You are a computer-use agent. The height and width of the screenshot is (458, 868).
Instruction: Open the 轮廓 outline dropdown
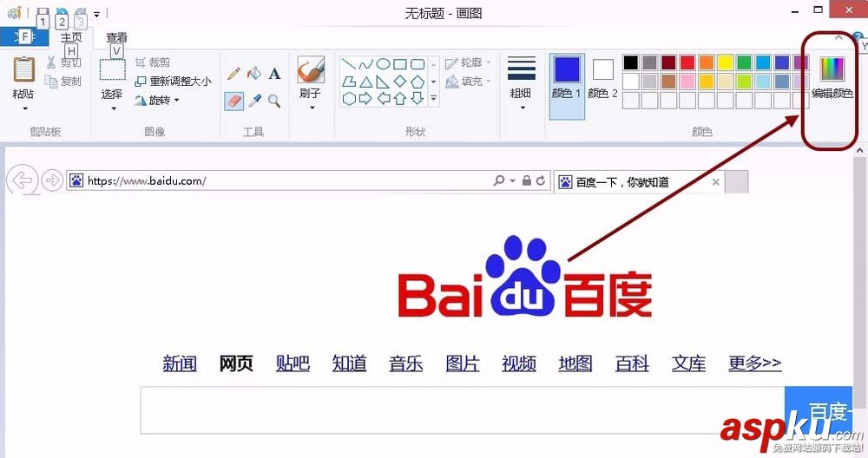pos(469,62)
